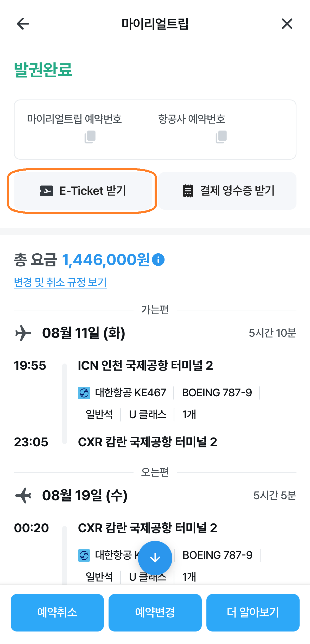Image resolution: width=310 pixels, height=644 pixels.
Task: Tap the Korean Air logo on KE467
Action: pyautogui.click(x=84, y=393)
